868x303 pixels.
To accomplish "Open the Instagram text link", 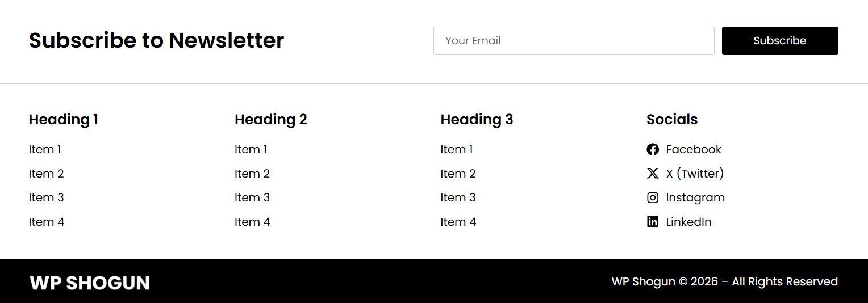I will pos(695,197).
